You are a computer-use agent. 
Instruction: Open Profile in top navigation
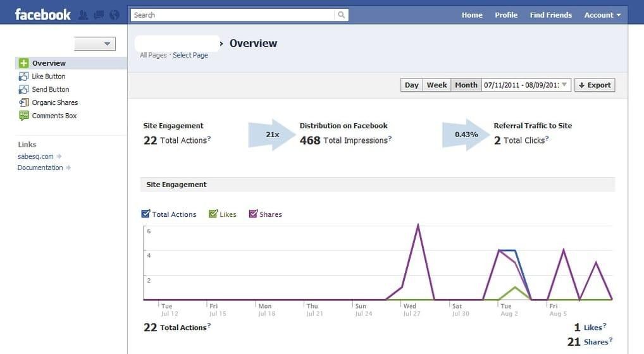click(x=506, y=15)
